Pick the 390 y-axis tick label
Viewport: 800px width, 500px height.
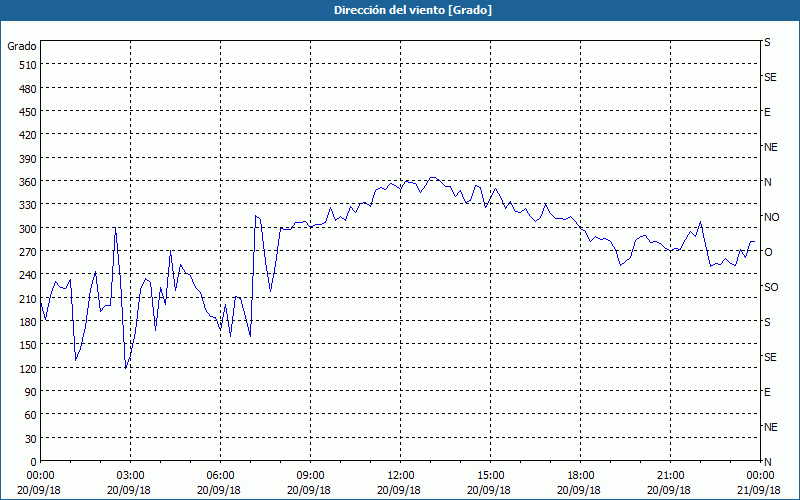click(28, 159)
